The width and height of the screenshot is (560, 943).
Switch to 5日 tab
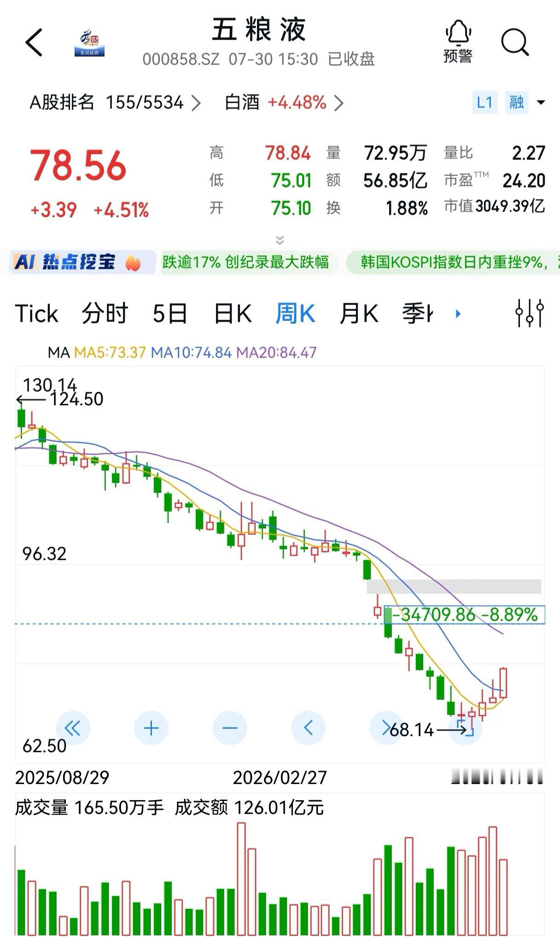[170, 314]
